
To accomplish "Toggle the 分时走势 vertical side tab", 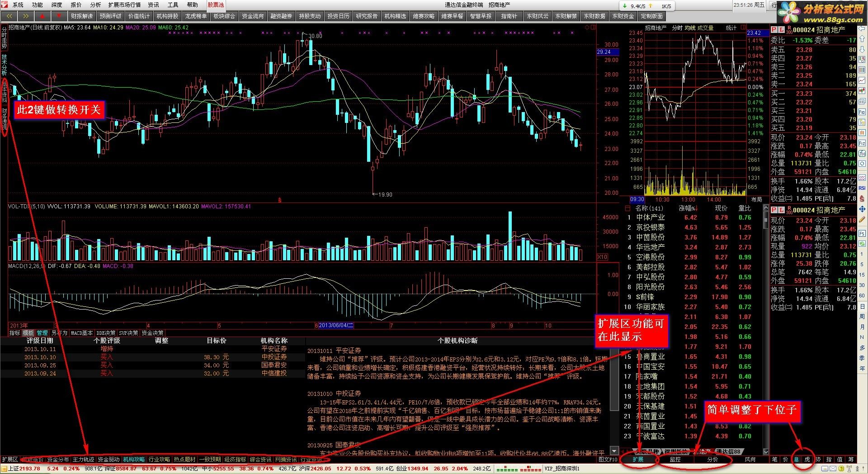I will point(4,38).
